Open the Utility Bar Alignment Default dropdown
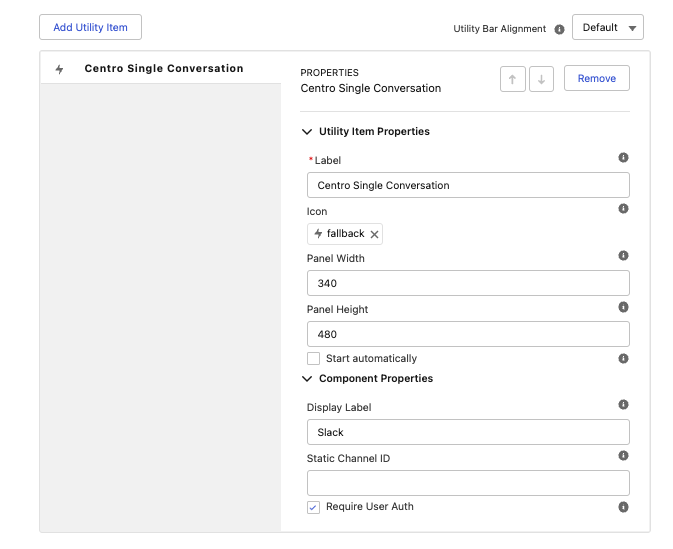673x549 pixels. click(x=607, y=27)
